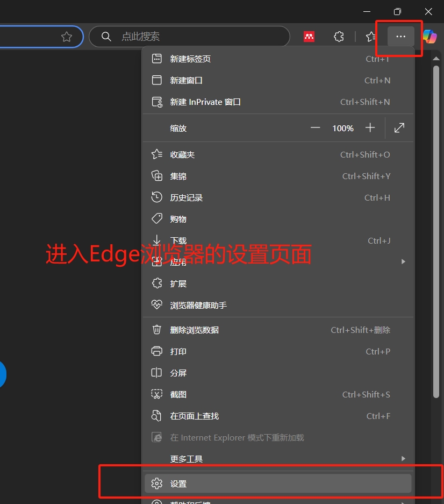Screen dimensions: 444x504
Task: Zoom out with the minus button
Action: click(316, 128)
